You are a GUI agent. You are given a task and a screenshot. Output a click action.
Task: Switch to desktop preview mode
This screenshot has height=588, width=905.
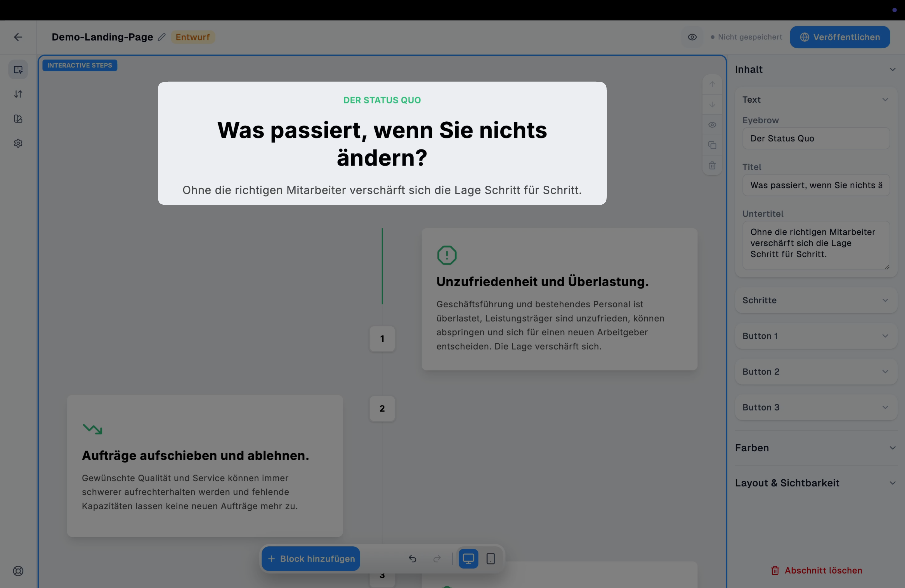click(468, 558)
